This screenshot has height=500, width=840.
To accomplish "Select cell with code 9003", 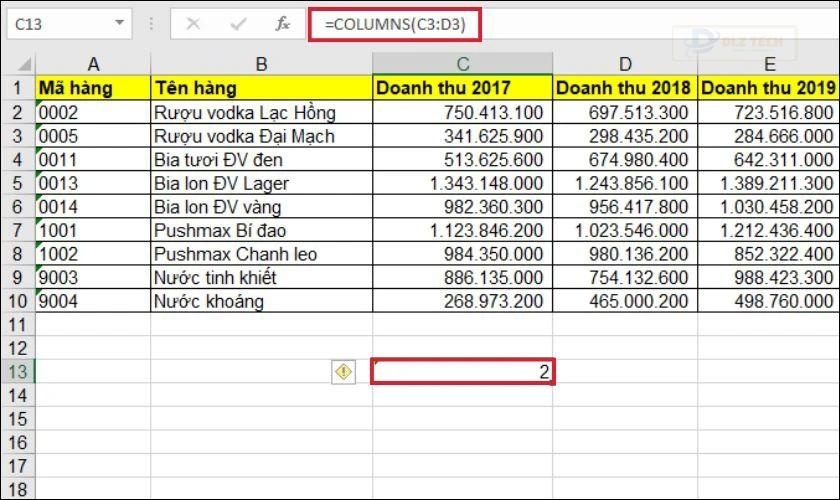I will click(x=93, y=278).
